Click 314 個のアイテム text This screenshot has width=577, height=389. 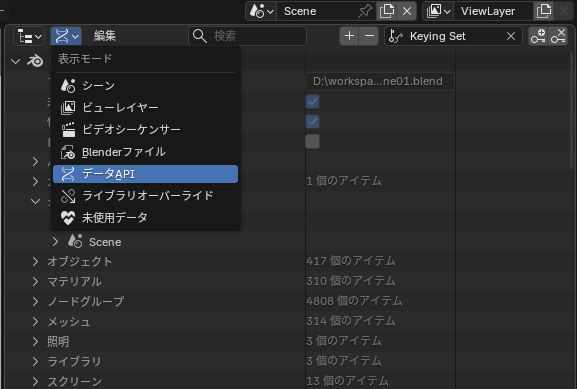351,321
